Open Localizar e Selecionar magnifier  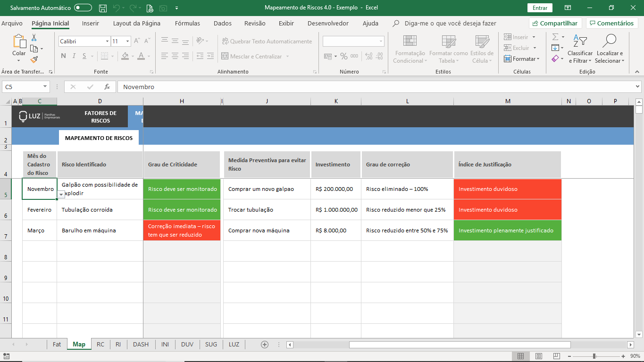609,41
